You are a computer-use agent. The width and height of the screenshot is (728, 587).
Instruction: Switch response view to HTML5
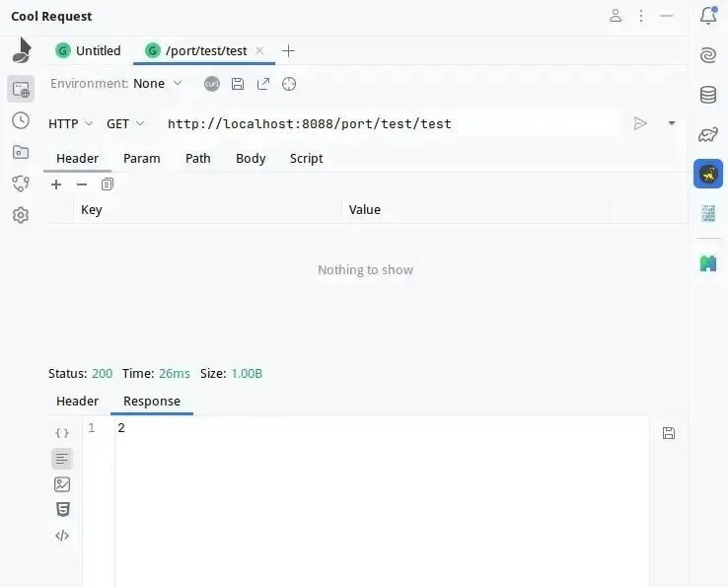point(63,509)
